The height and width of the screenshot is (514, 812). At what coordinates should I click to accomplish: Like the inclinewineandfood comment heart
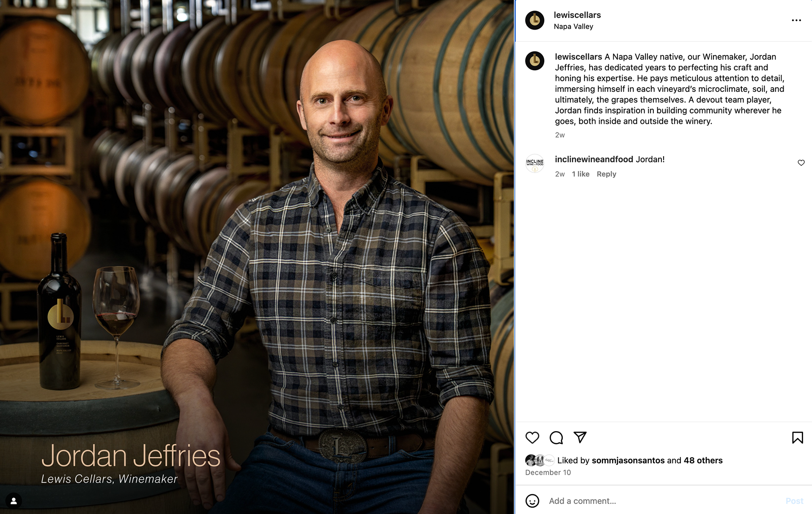click(x=801, y=163)
